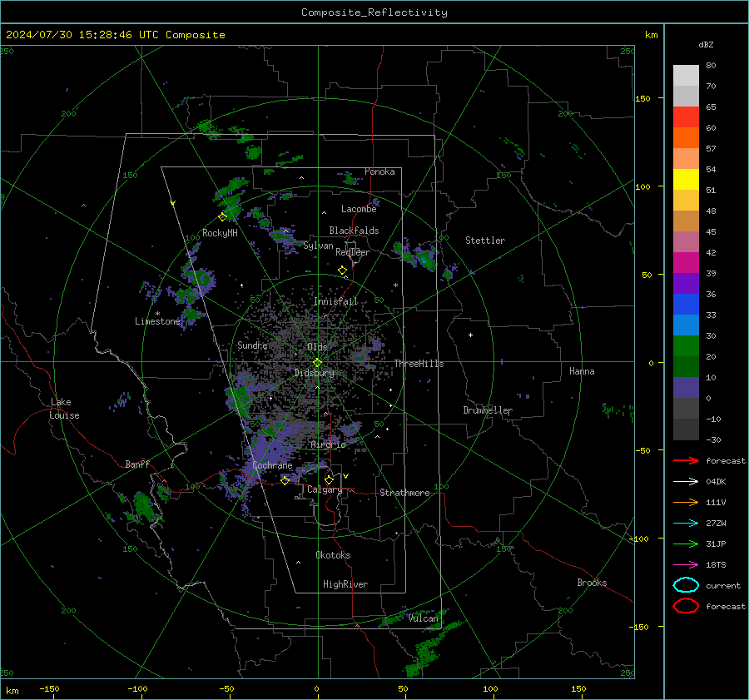This screenshot has height=700, width=749.
Task: Click the Banff label
Action: (137, 464)
